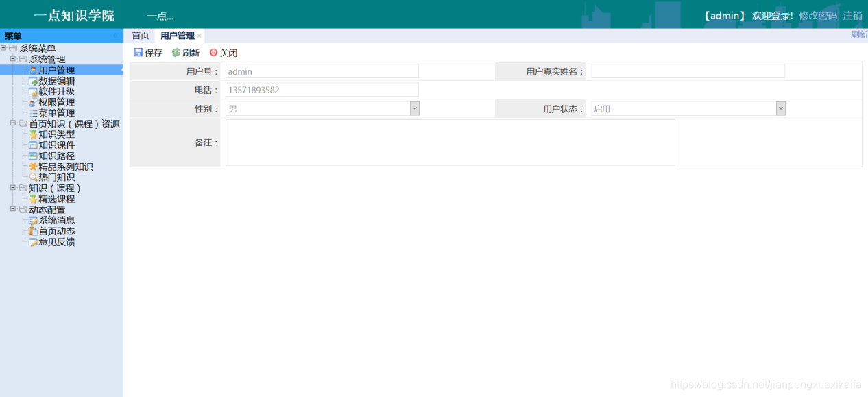Focus the 电话 input field
The height and width of the screenshot is (397, 868).
point(322,90)
